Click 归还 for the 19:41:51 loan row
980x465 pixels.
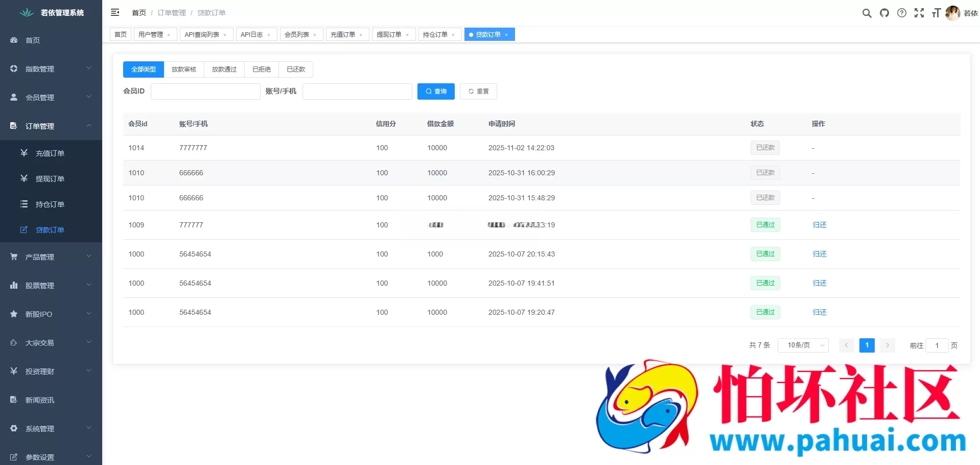pyautogui.click(x=820, y=283)
